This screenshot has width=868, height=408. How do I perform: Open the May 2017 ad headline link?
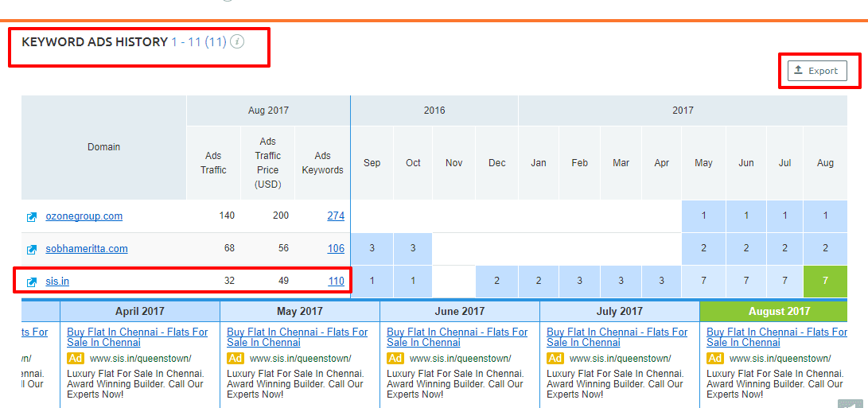pos(298,337)
